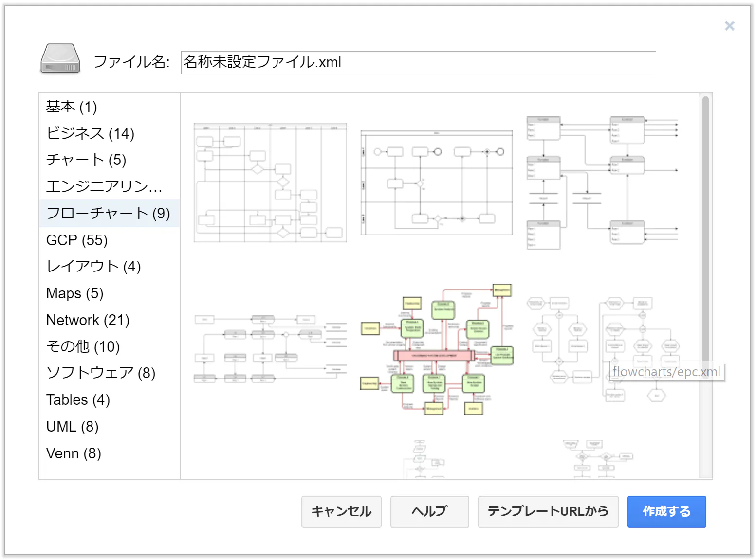This screenshot has width=756, height=560.
Task: Choose the cross-functional swimlane flowchart template thumbnail
Action: pyautogui.click(x=270, y=182)
